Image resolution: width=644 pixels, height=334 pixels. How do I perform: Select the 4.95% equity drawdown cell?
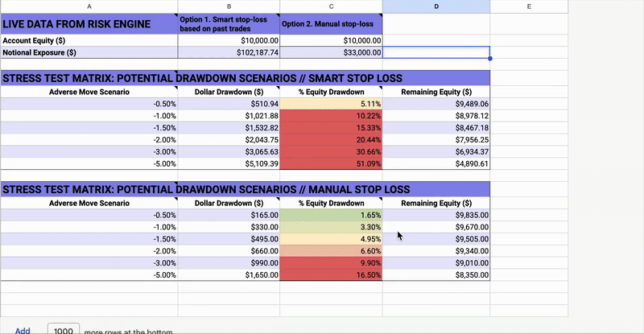point(331,239)
